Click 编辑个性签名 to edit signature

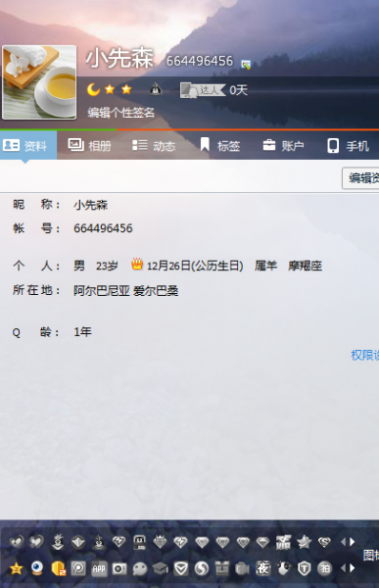pos(120,112)
